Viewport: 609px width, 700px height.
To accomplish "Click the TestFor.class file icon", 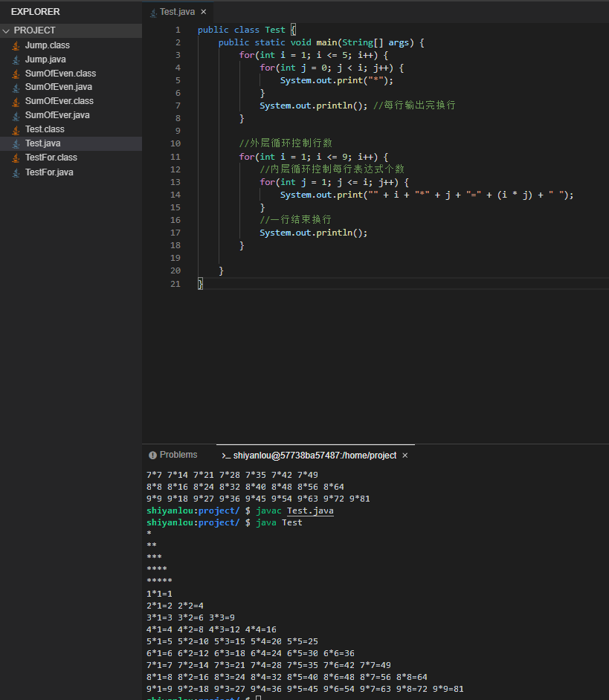I will click(16, 158).
